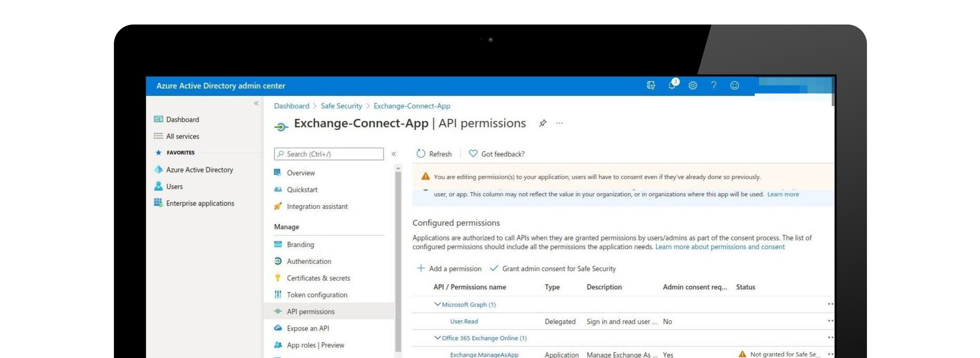Focus the Search (Ctrl+/) field
The image size is (980, 358).
click(329, 154)
